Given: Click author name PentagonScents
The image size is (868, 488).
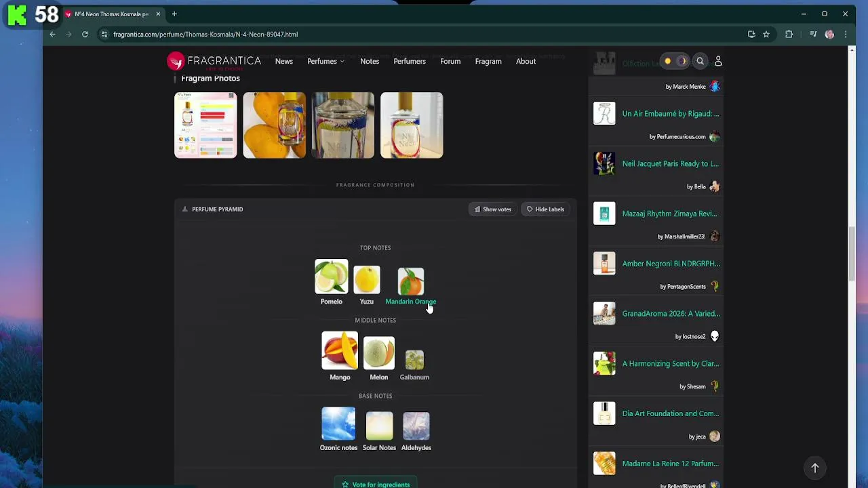Looking at the screenshot, I should click(686, 287).
